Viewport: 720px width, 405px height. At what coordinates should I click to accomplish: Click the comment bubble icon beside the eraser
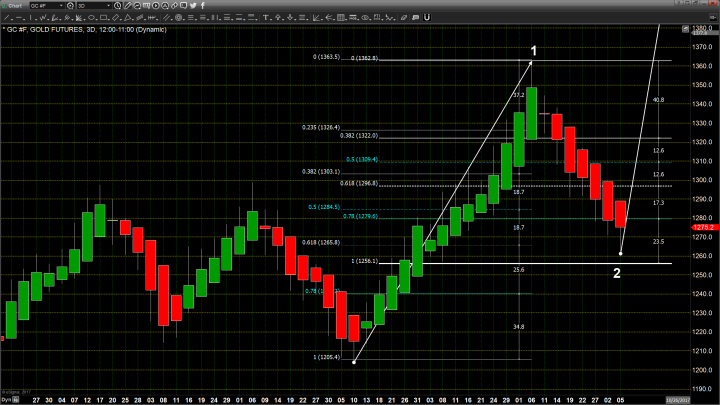point(416,17)
